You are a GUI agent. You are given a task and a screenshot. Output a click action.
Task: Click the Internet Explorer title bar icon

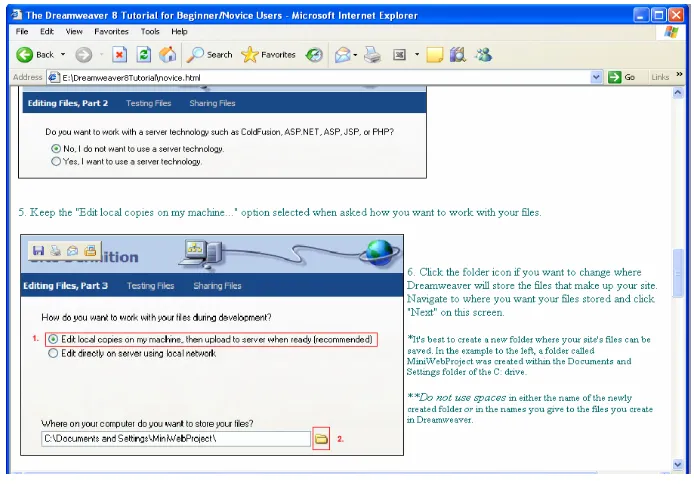pyautogui.click(x=17, y=15)
